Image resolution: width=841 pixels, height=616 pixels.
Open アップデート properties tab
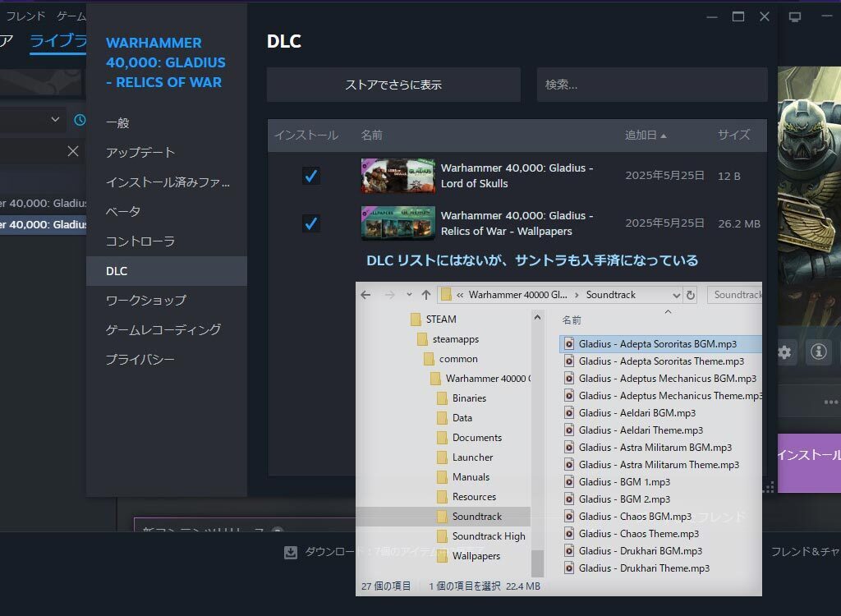[167, 153]
